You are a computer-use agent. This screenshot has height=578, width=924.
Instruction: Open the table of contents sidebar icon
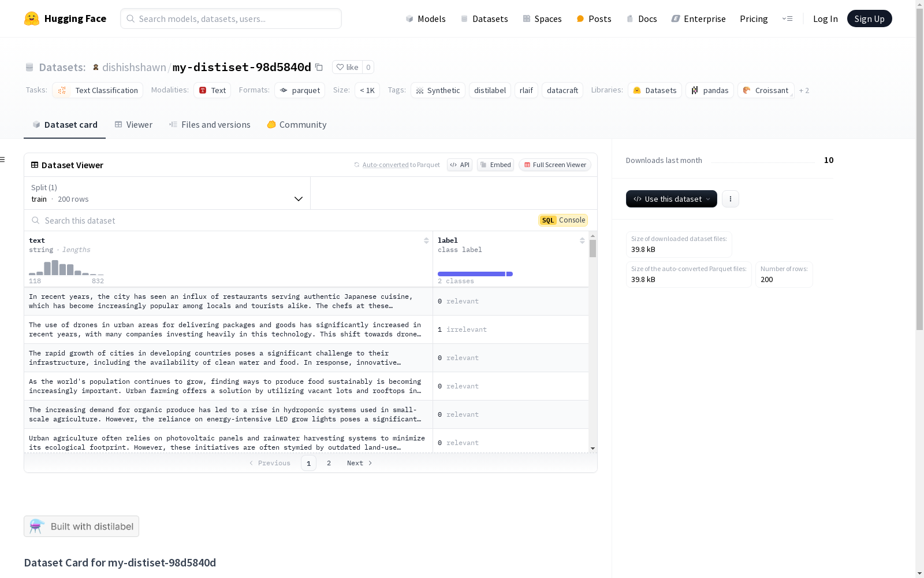(x=3, y=160)
